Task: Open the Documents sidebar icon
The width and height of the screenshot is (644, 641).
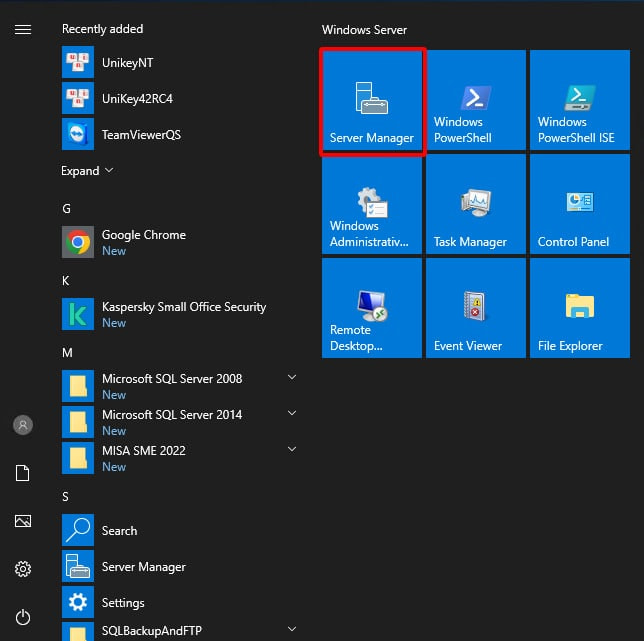Action: pyautogui.click(x=23, y=473)
